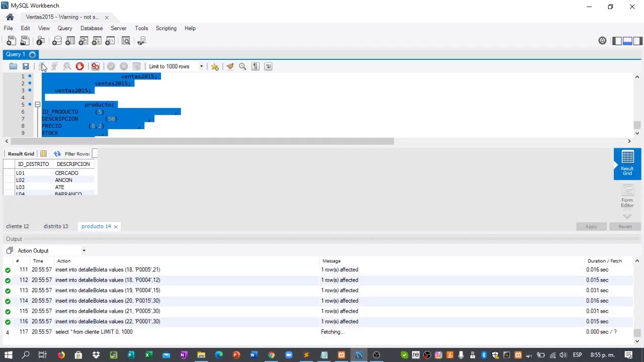
Task: Sort by ID_DISTRITO column header
Action: pyautogui.click(x=33, y=164)
